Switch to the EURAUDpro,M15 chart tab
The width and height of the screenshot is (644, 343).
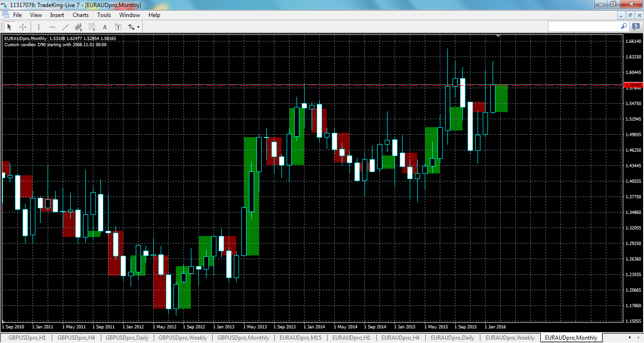[x=301, y=338]
